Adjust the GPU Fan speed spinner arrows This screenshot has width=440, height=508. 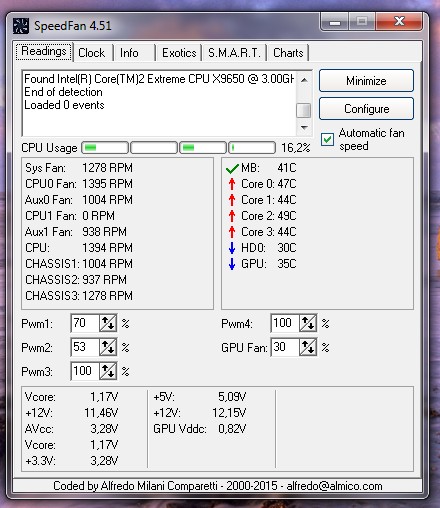308,347
